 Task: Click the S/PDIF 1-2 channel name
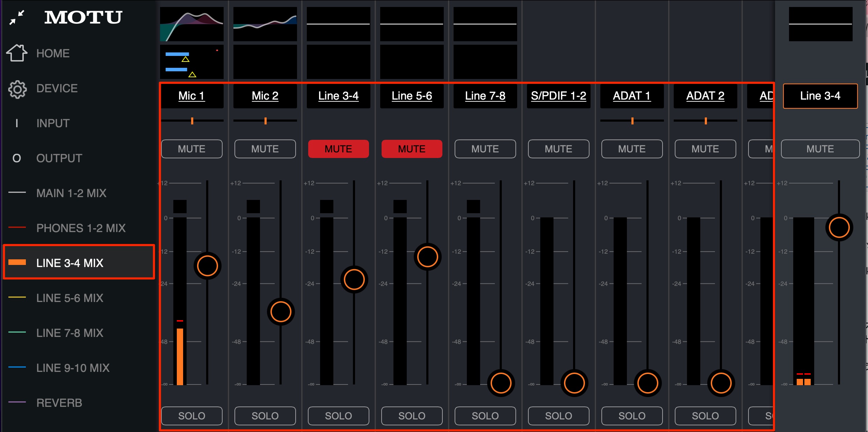(558, 96)
